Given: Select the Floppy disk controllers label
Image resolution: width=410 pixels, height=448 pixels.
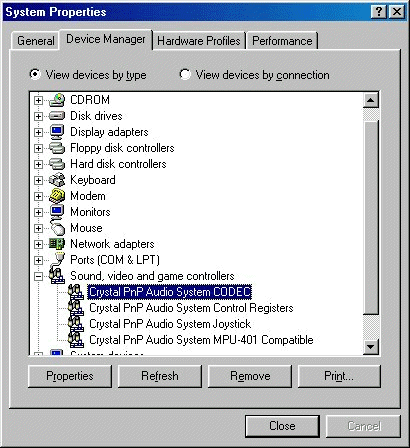Looking at the screenshot, I should tap(122, 148).
